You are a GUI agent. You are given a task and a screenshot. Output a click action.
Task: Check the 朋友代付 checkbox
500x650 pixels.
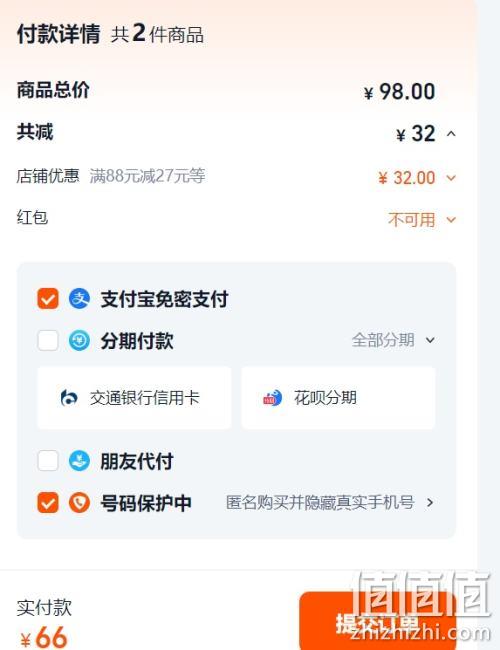coord(48,461)
